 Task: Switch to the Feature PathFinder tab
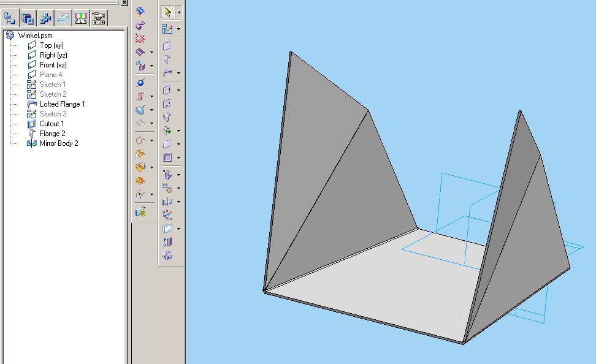point(9,18)
